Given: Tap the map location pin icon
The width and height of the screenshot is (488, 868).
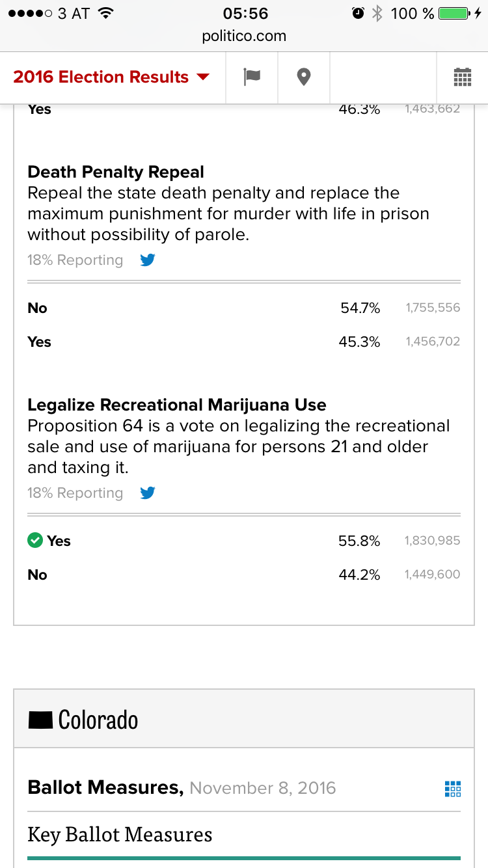Looking at the screenshot, I should click(x=303, y=77).
